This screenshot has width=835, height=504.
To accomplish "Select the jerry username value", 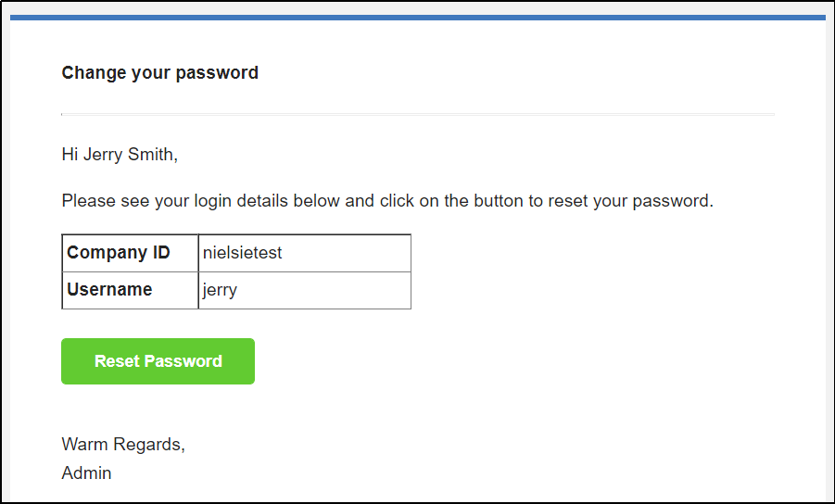I will point(220,290).
